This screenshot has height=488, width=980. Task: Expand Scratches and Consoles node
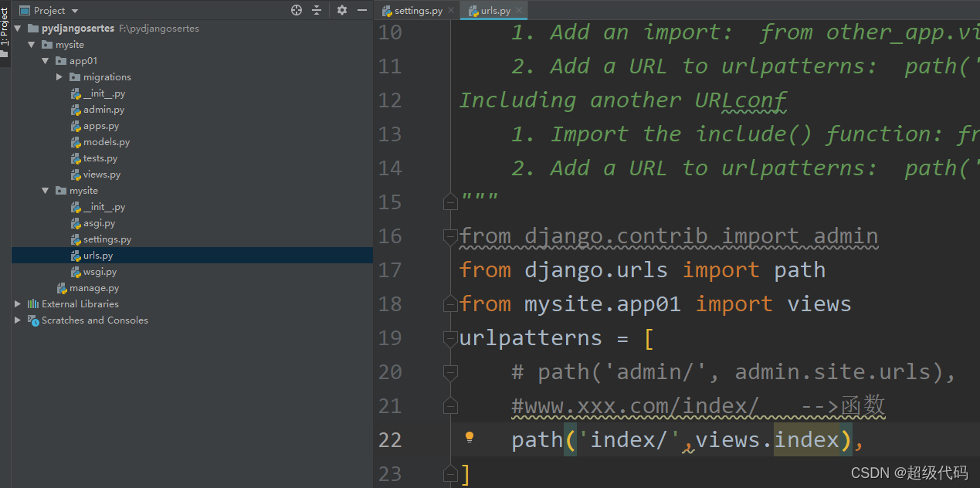(18, 320)
